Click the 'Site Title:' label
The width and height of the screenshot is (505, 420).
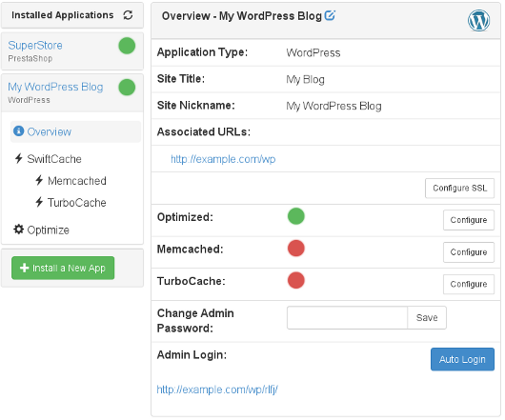(181, 78)
